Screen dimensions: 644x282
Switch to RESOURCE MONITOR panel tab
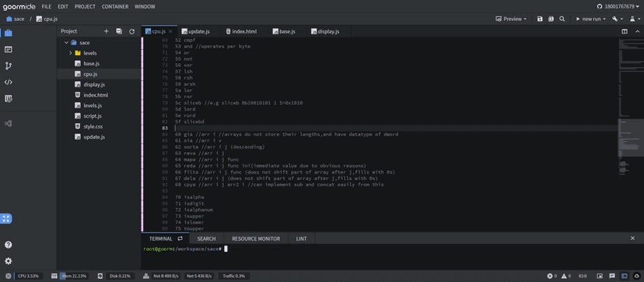coord(256,238)
